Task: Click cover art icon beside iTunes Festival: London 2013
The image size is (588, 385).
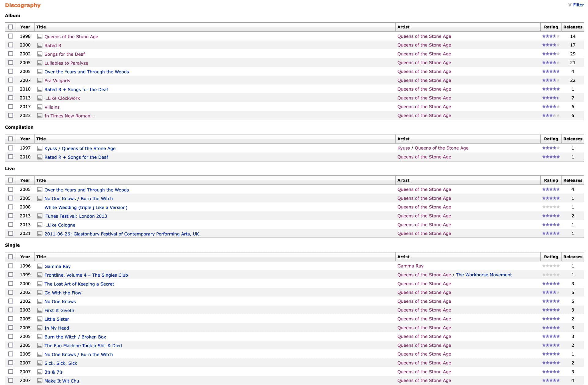Action: (x=40, y=216)
